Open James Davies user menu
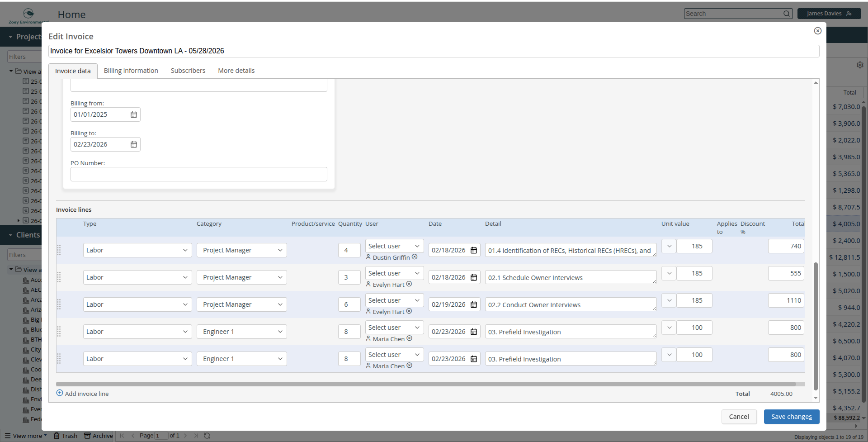 click(829, 14)
